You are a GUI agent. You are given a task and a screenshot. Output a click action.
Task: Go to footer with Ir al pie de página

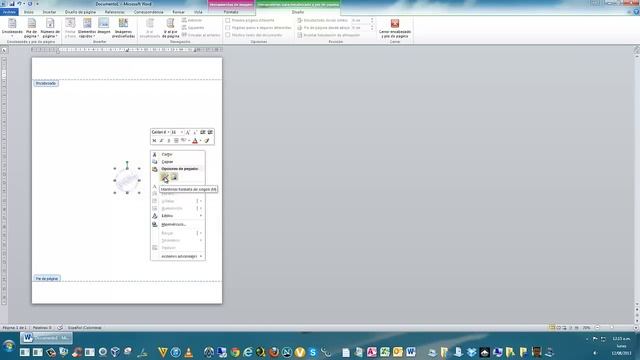coord(170,28)
